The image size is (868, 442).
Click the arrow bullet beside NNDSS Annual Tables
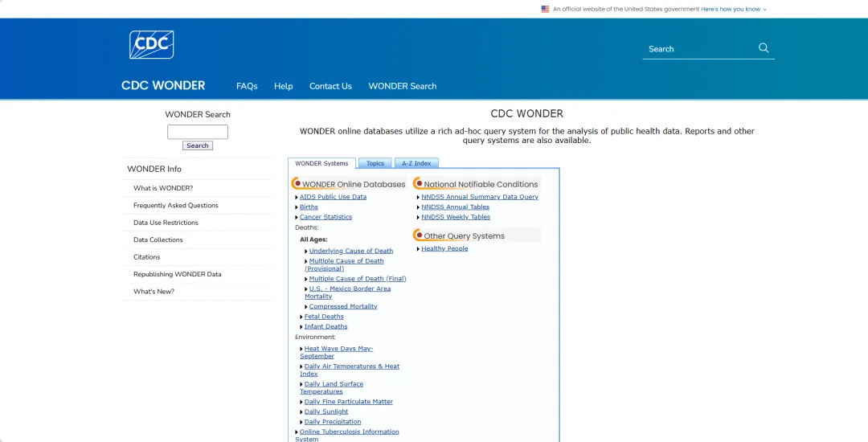(x=419, y=207)
